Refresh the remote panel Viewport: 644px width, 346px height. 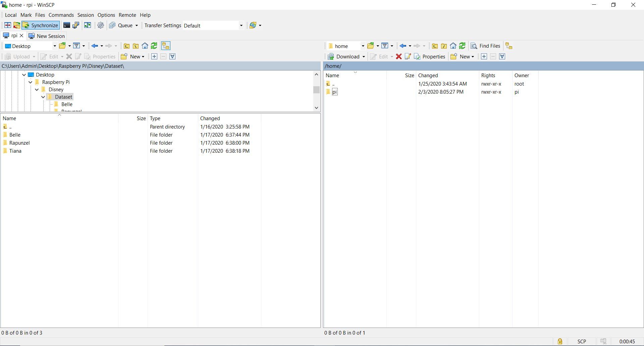(x=462, y=46)
